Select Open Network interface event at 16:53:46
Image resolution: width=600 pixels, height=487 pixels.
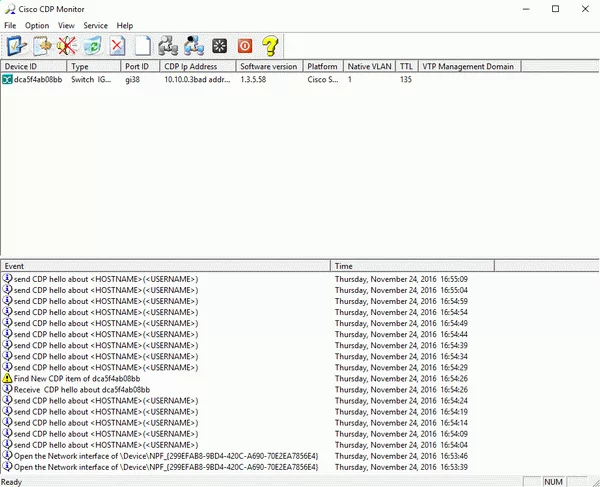pyautogui.click(x=248, y=456)
